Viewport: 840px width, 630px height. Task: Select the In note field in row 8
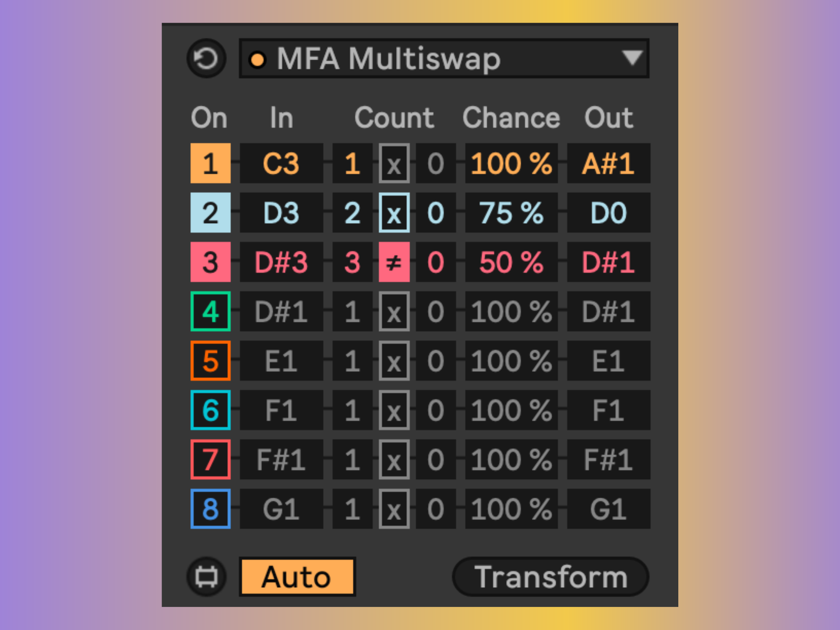tap(281, 509)
